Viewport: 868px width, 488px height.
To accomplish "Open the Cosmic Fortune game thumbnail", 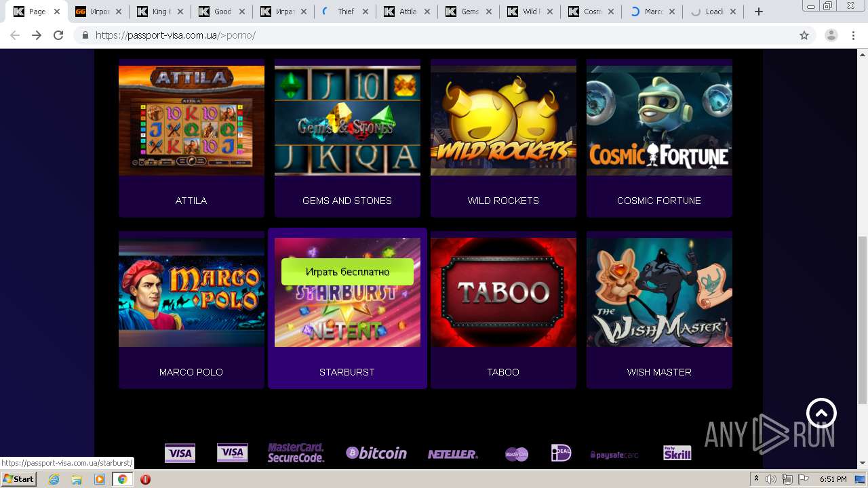I will [659, 121].
